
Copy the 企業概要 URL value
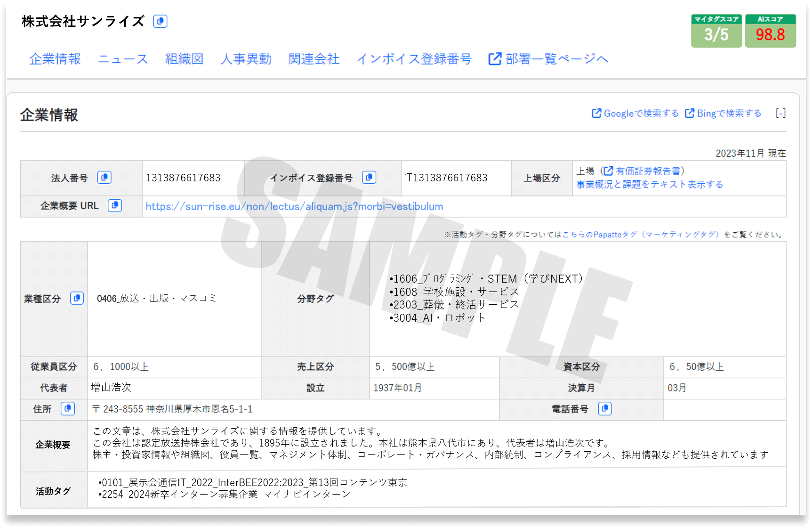pyautogui.click(x=115, y=206)
